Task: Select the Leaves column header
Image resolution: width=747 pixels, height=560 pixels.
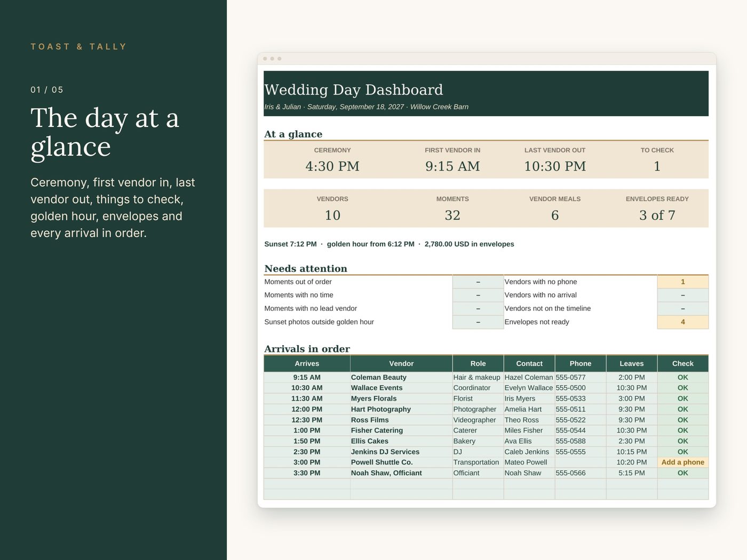Action: (x=632, y=364)
